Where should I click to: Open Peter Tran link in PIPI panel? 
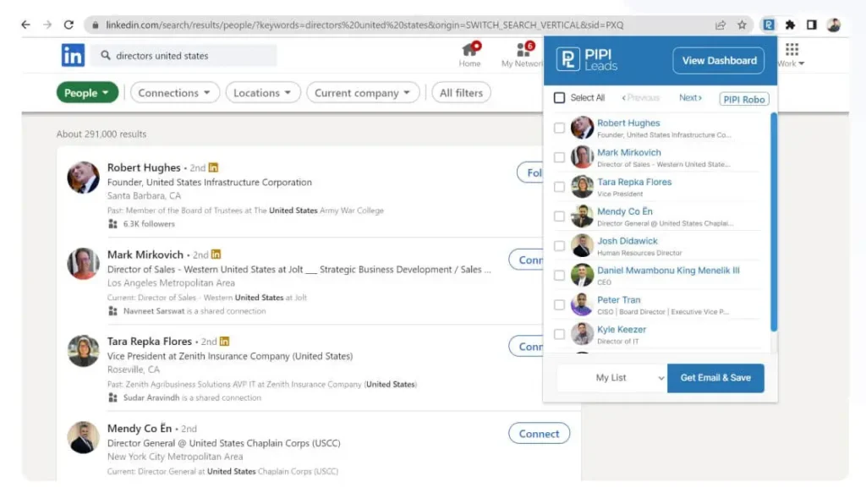click(618, 299)
